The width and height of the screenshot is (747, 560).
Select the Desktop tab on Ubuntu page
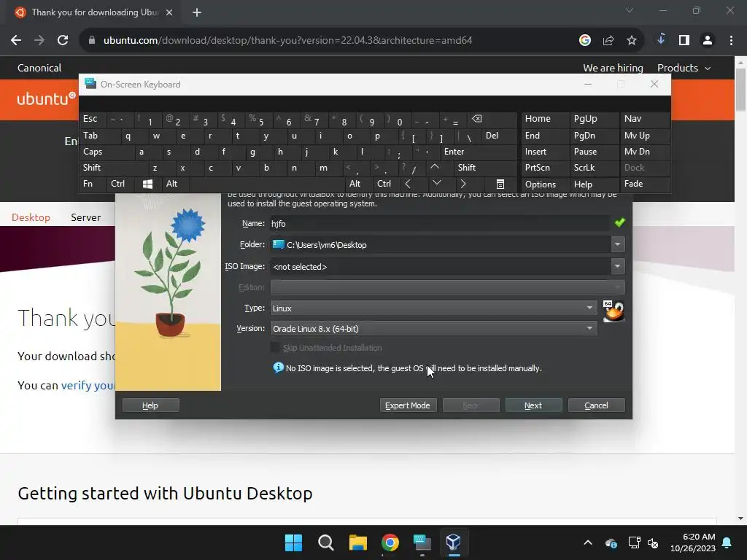tap(31, 217)
